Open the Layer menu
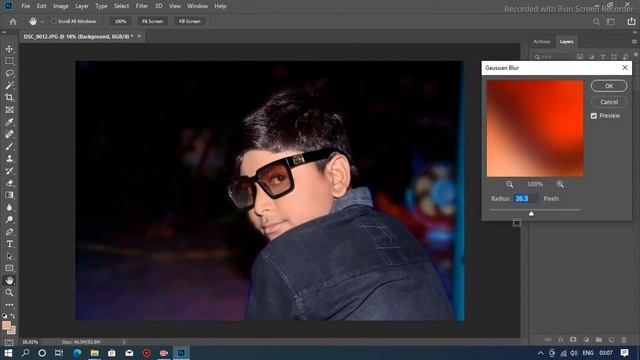 [82, 6]
